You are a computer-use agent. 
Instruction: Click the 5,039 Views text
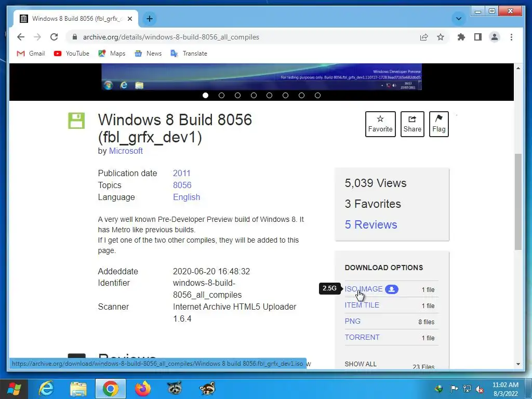point(376,183)
